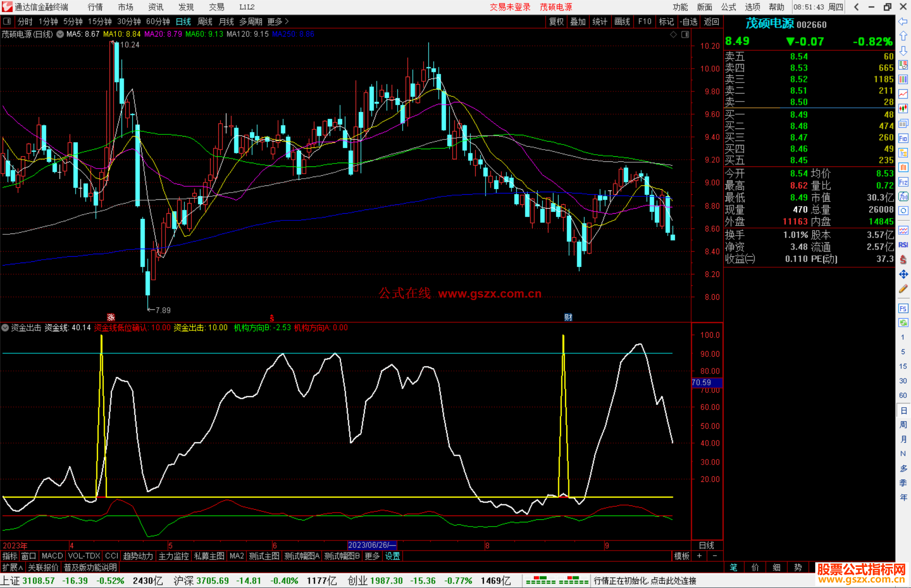Click the MA250 blue legend label

[x=293, y=34]
